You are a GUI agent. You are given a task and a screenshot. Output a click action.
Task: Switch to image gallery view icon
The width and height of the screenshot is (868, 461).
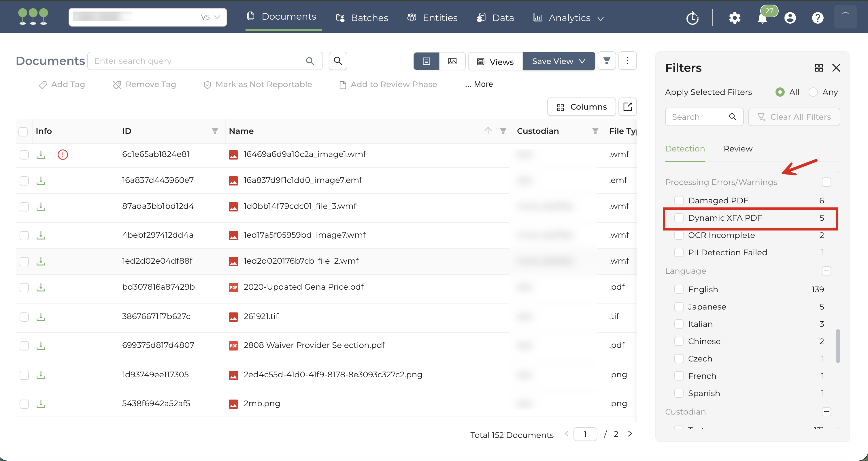(452, 61)
